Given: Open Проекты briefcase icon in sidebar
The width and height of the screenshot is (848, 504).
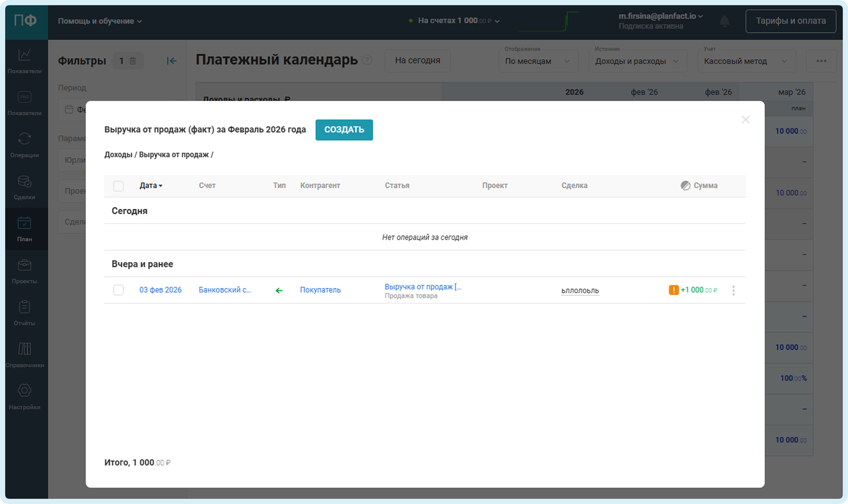Looking at the screenshot, I should point(24,265).
